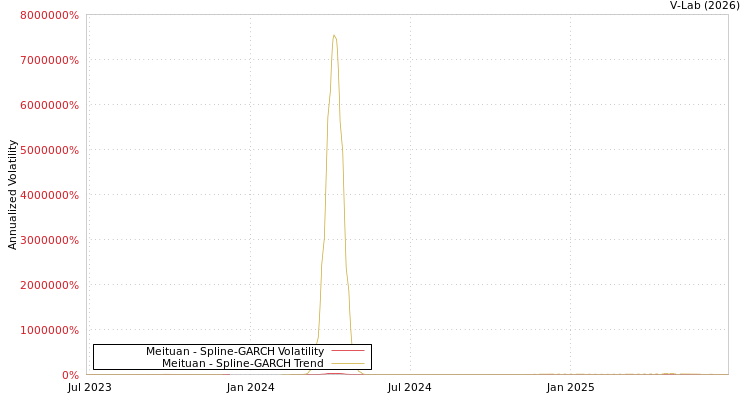Click the peak of the yellow trend spike

[x=334, y=35]
